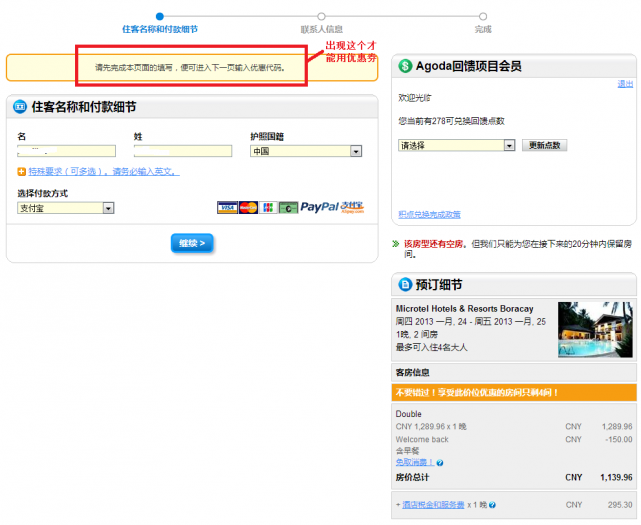Go to step 联系人信息

point(321,23)
